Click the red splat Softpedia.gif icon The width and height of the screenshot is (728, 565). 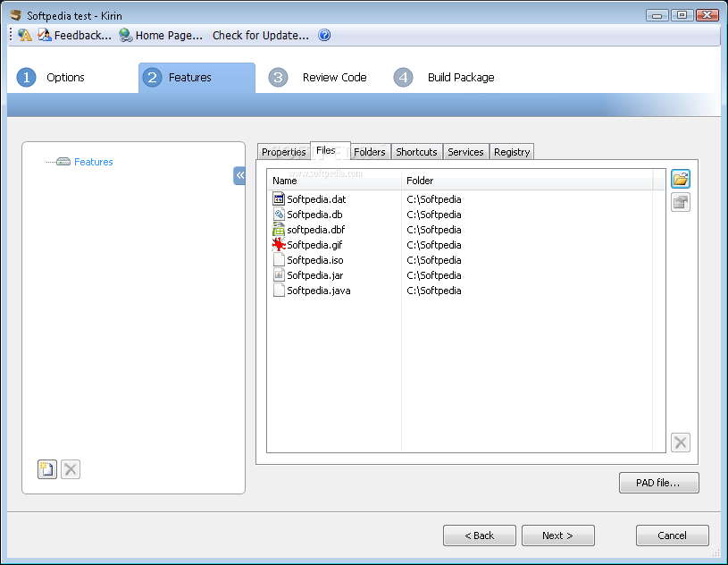(x=279, y=244)
